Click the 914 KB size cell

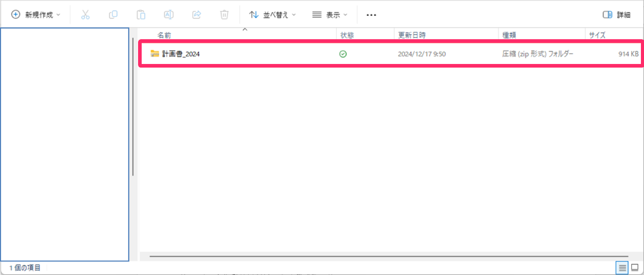(x=629, y=54)
